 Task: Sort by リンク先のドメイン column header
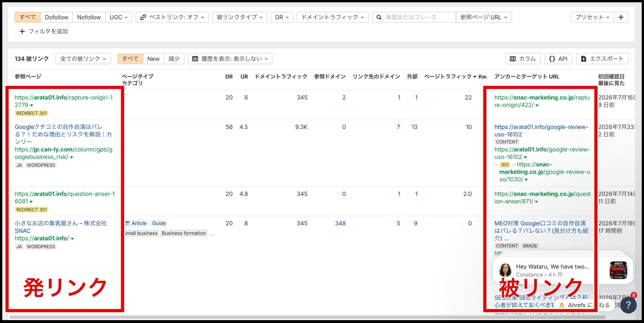pos(376,77)
